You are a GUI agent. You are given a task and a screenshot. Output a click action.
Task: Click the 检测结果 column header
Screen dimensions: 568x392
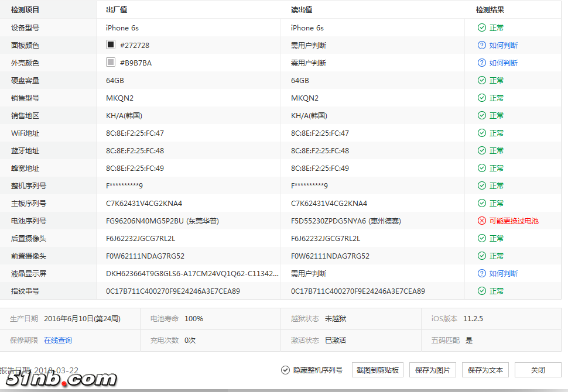(x=490, y=10)
